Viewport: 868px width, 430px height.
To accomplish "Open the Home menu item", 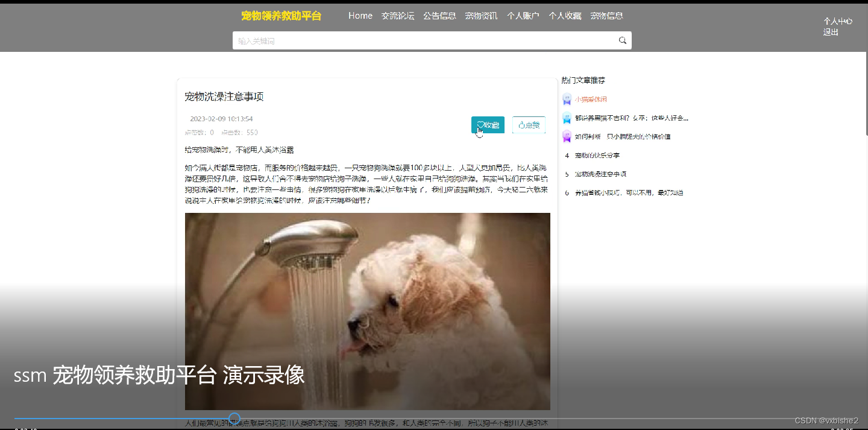I will (360, 16).
